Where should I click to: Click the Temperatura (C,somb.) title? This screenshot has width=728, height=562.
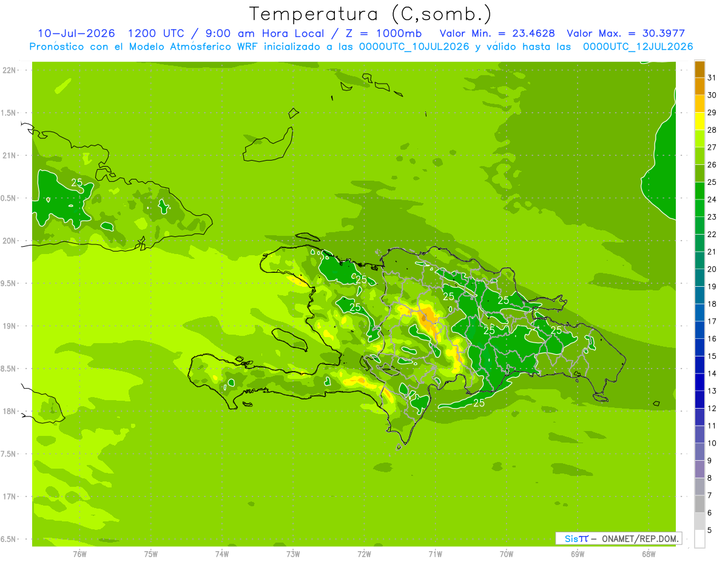pos(371,13)
